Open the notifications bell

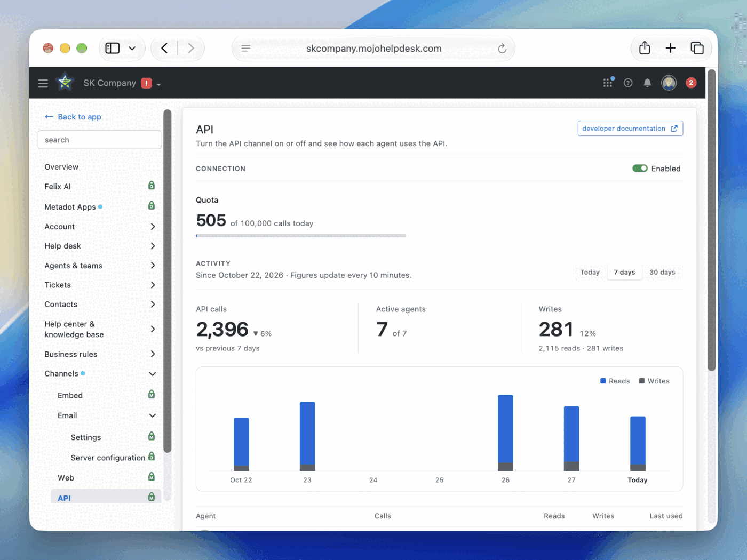[647, 83]
